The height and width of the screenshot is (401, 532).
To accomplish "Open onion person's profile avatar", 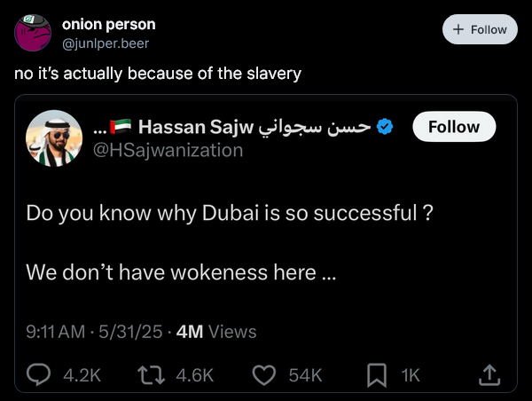I will pos(34,33).
